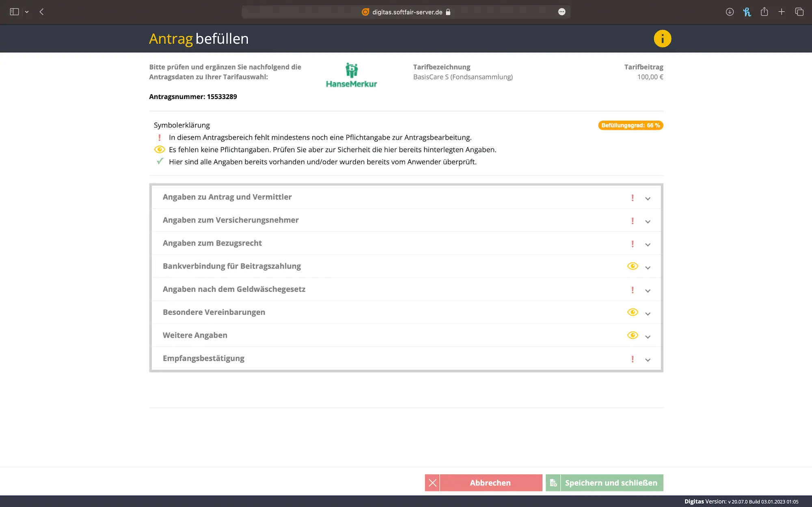The width and height of the screenshot is (812, 507).
Task: Click Speichern und schließen button
Action: tap(611, 483)
